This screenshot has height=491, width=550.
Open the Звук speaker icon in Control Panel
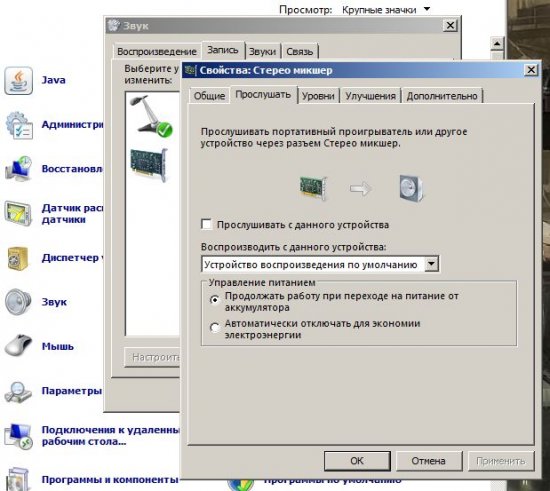tap(18, 302)
